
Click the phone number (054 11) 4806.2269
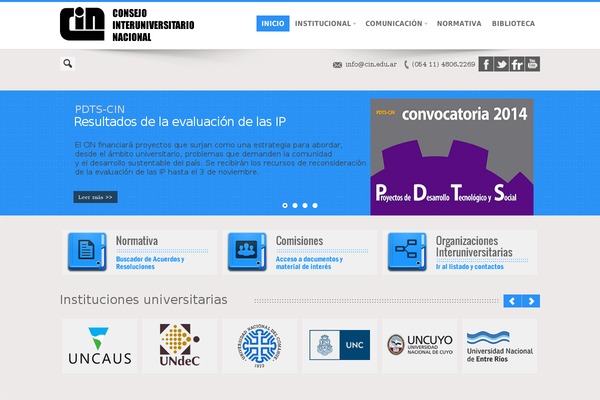pos(443,64)
